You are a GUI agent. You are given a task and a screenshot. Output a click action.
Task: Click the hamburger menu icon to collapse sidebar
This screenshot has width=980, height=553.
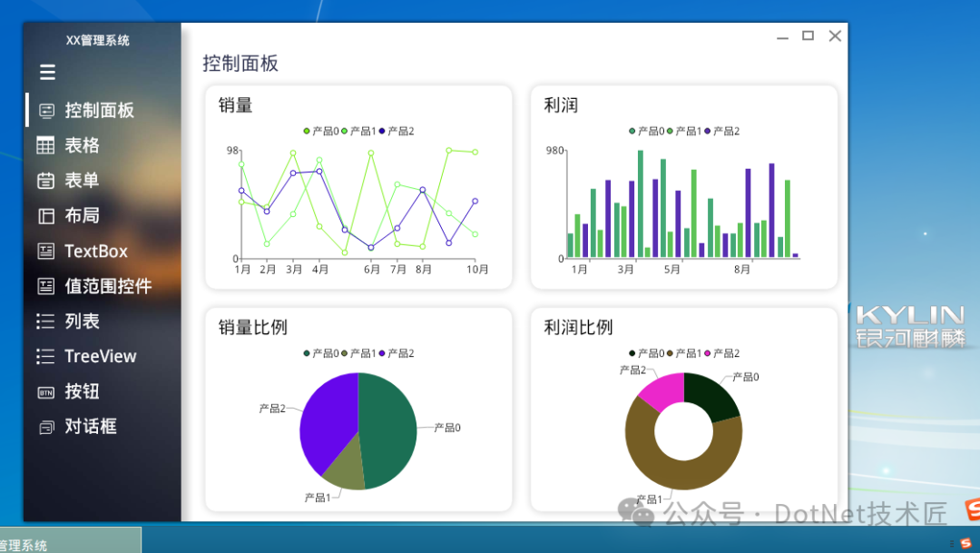click(48, 72)
